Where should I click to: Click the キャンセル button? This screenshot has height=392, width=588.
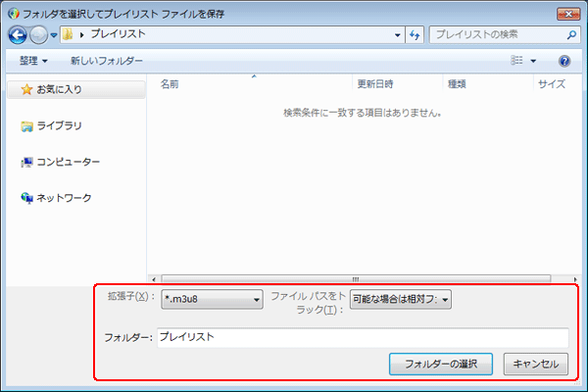point(535,364)
